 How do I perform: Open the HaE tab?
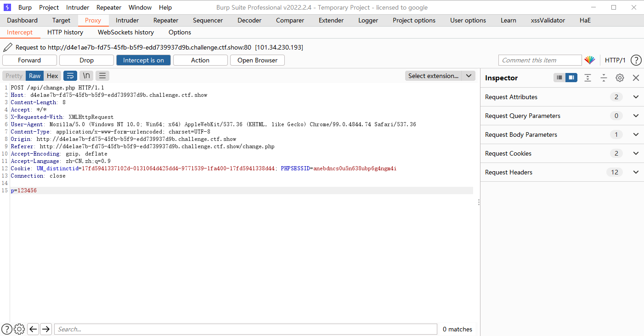coord(585,20)
